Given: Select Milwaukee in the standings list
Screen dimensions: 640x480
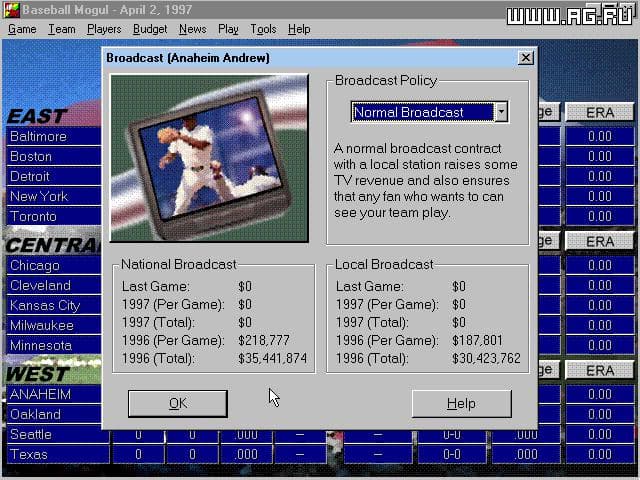Looking at the screenshot, I should click(54, 325).
